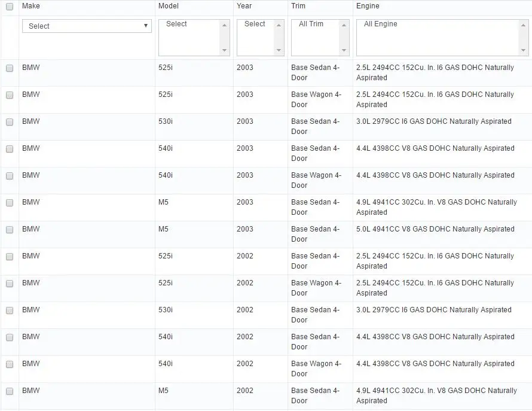Image resolution: width=532 pixels, height=411 pixels.
Task: Tick checkbox for 2003 540i Base Sedan
Action: click(10, 149)
